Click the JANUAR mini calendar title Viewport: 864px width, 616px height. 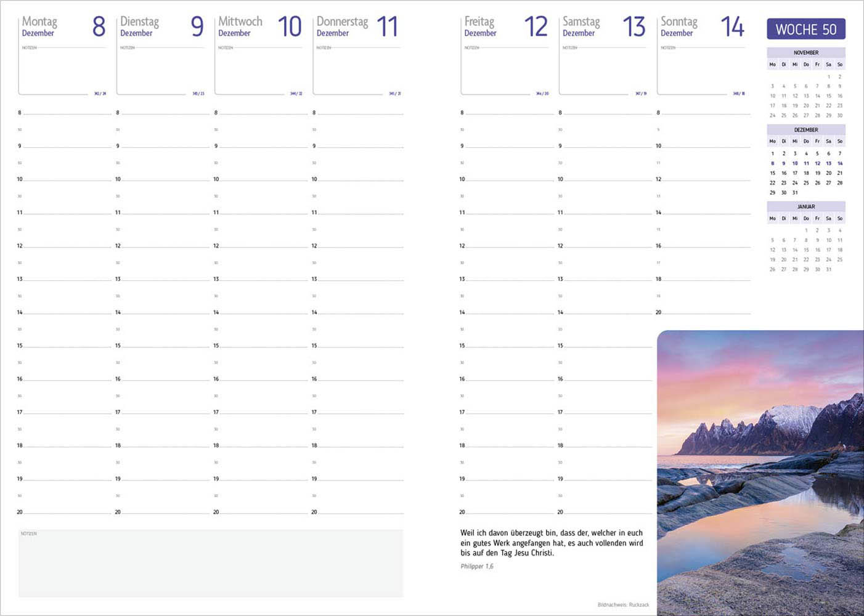click(x=805, y=207)
